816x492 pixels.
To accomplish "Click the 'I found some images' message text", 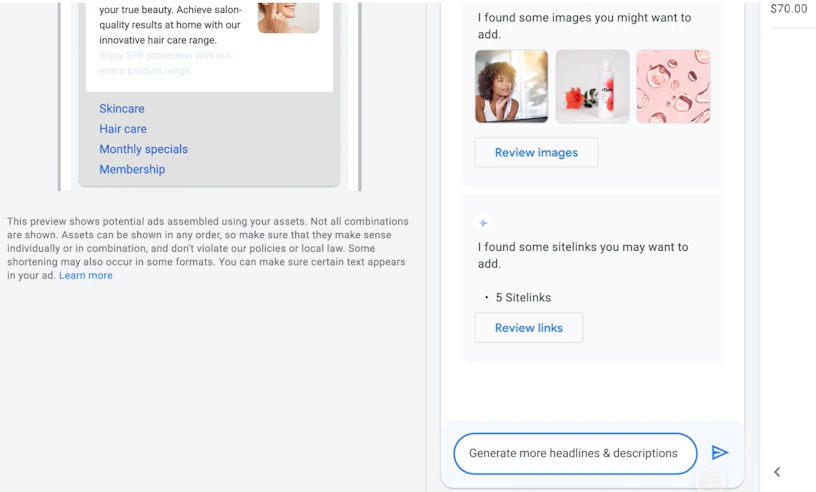I will pyautogui.click(x=584, y=26).
